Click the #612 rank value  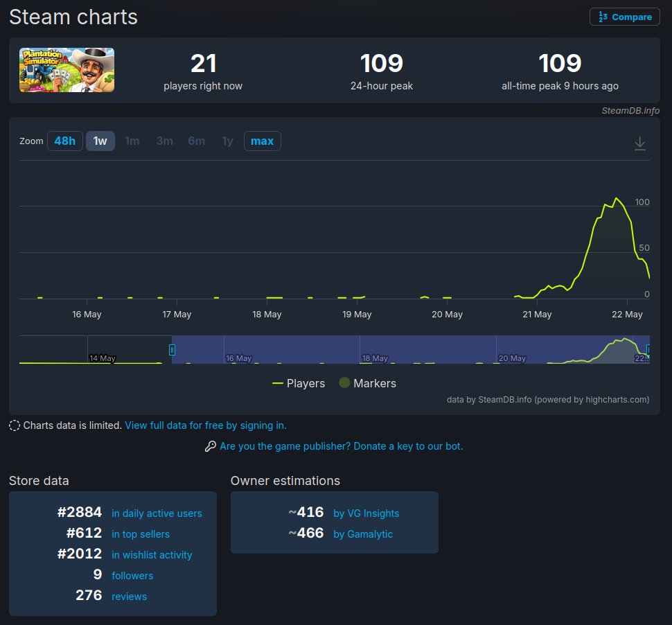pos(84,533)
